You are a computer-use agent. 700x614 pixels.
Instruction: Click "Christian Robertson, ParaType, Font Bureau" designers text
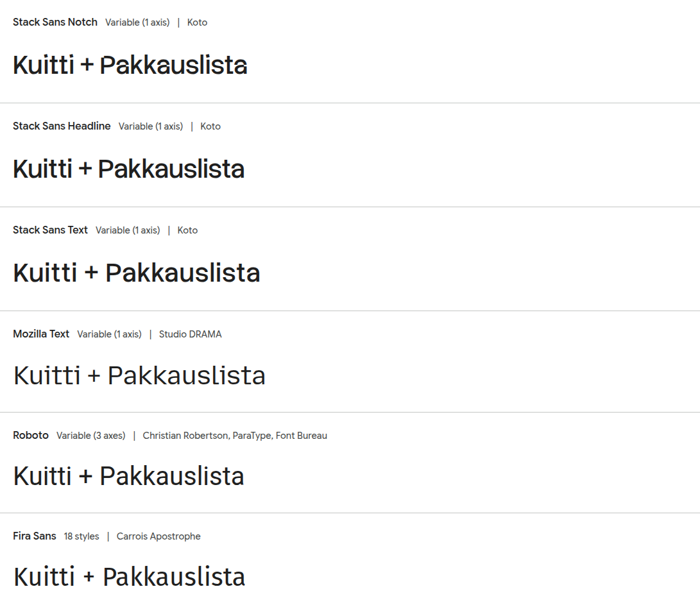tap(235, 436)
